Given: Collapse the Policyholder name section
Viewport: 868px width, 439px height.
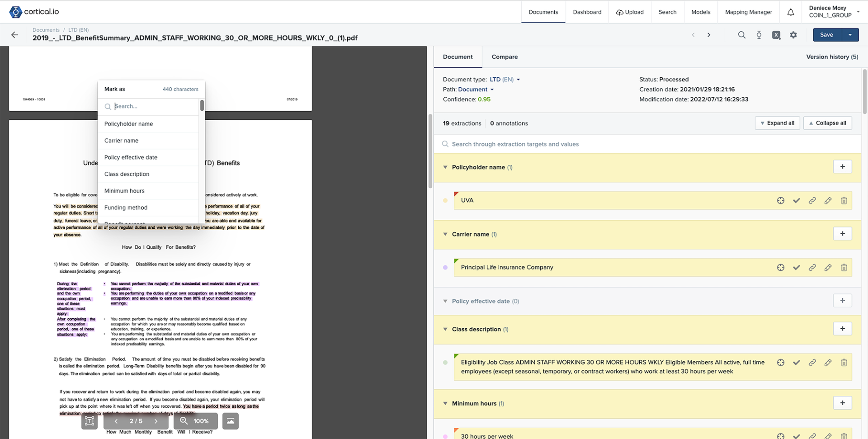Looking at the screenshot, I should (x=445, y=167).
